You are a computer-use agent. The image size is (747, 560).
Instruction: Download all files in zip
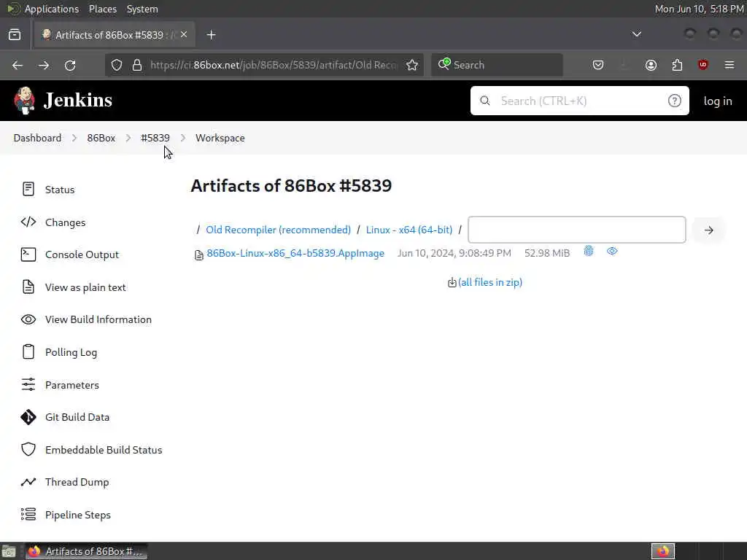[489, 282]
